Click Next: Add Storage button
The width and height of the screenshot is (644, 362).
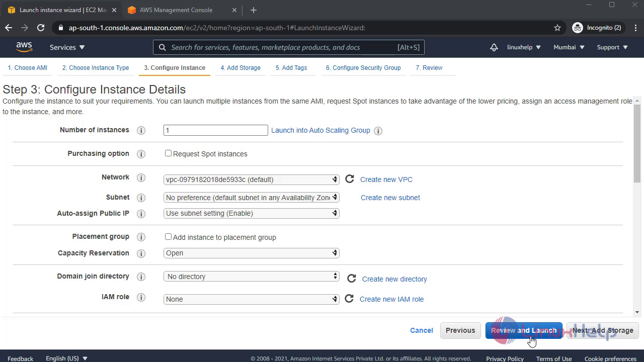pos(603,330)
